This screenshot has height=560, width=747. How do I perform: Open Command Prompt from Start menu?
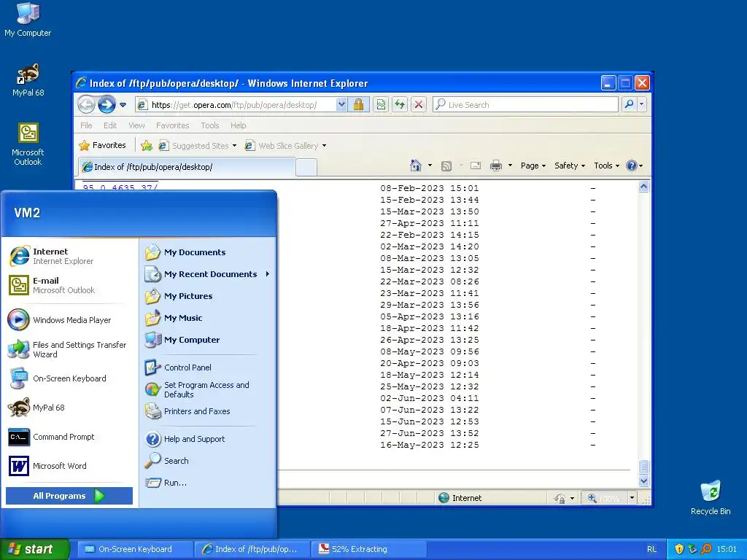tap(71, 437)
